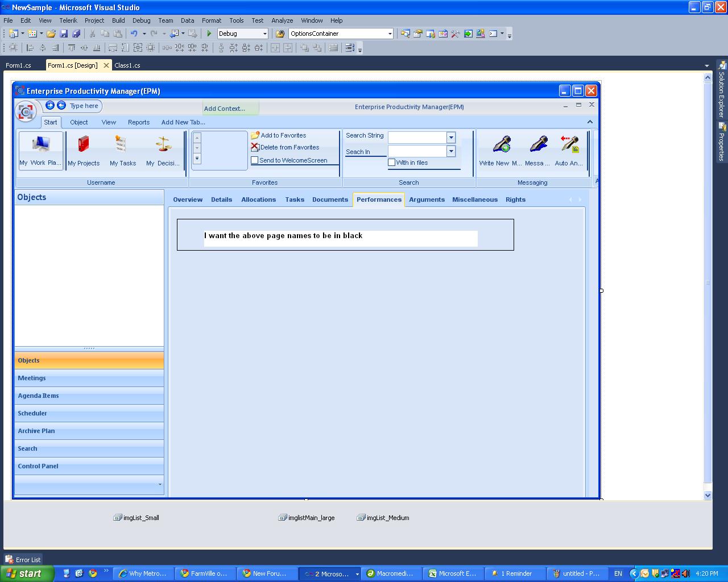Switch to the Allocations page tab
Screen dimensions: 728x582
click(x=258, y=199)
